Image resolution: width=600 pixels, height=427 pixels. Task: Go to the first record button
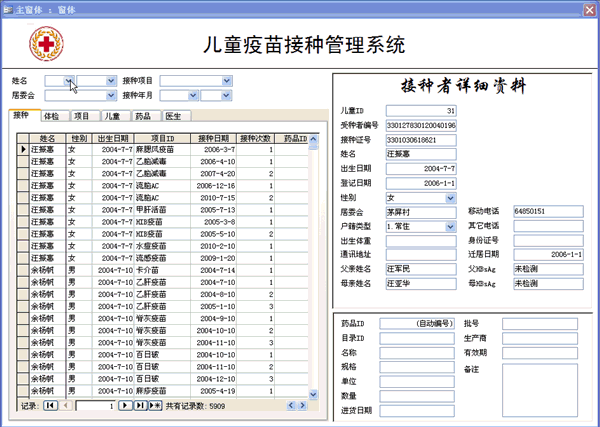tap(51, 406)
